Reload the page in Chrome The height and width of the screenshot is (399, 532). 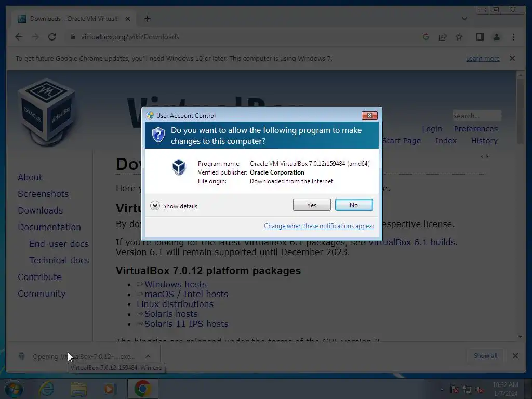click(x=52, y=37)
